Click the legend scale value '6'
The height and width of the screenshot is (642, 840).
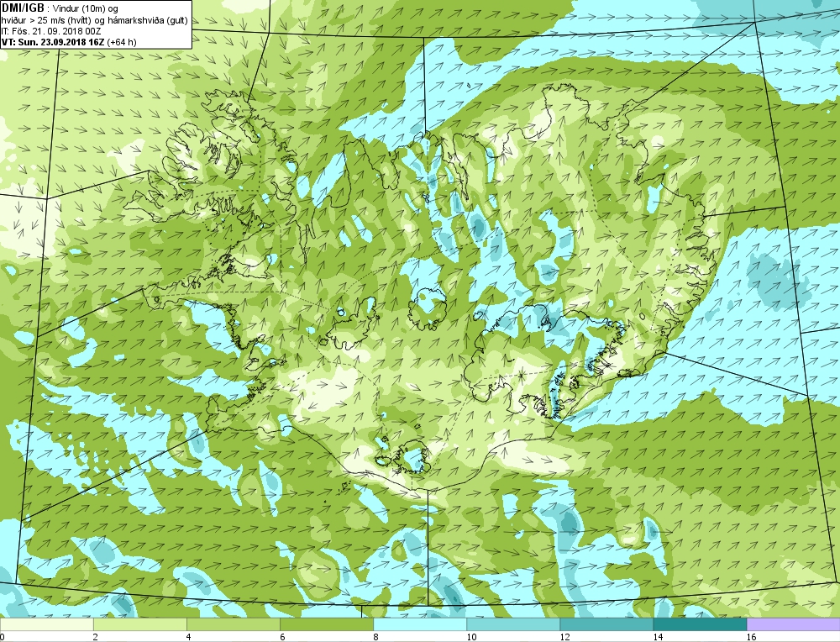(282, 637)
